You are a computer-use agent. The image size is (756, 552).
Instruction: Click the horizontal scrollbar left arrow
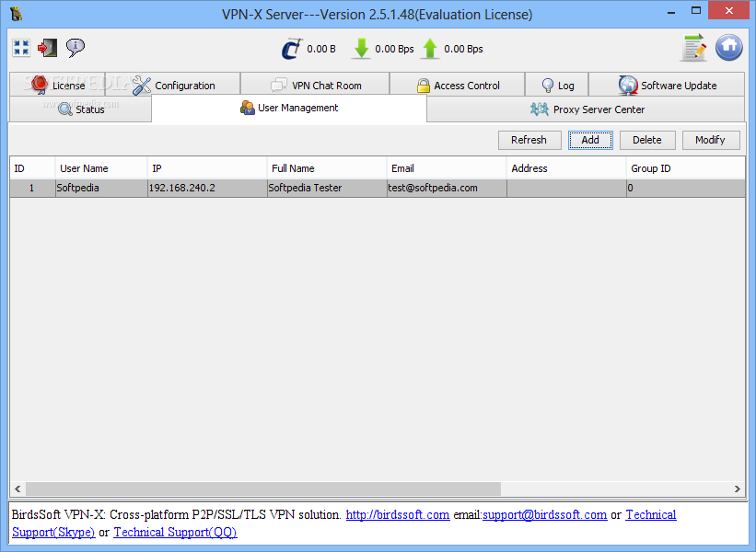coord(17,489)
